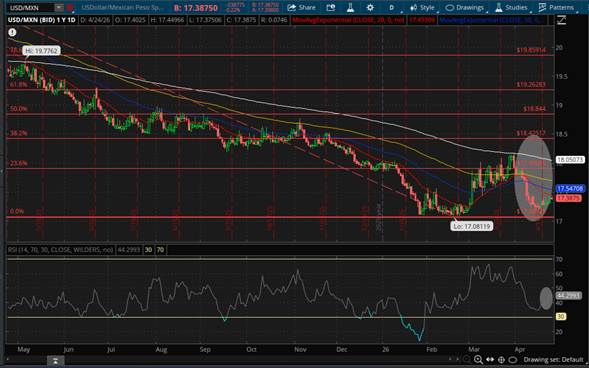This screenshot has height=368, width=589.
Task: Click the red symbol link indicator
Action: (70, 8)
